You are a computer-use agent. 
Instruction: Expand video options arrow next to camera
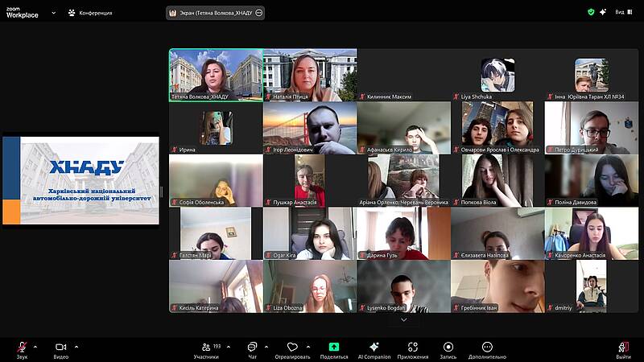76,347
